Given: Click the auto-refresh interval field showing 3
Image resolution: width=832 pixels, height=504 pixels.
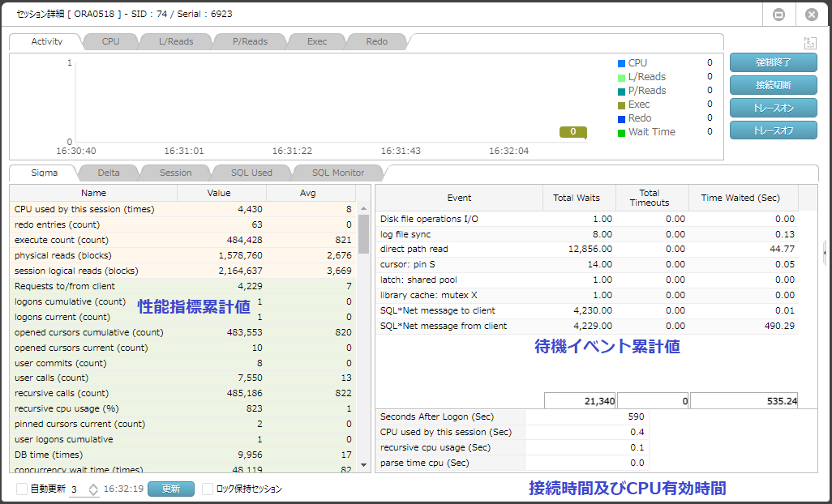Looking at the screenshot, I should point(78,489).
